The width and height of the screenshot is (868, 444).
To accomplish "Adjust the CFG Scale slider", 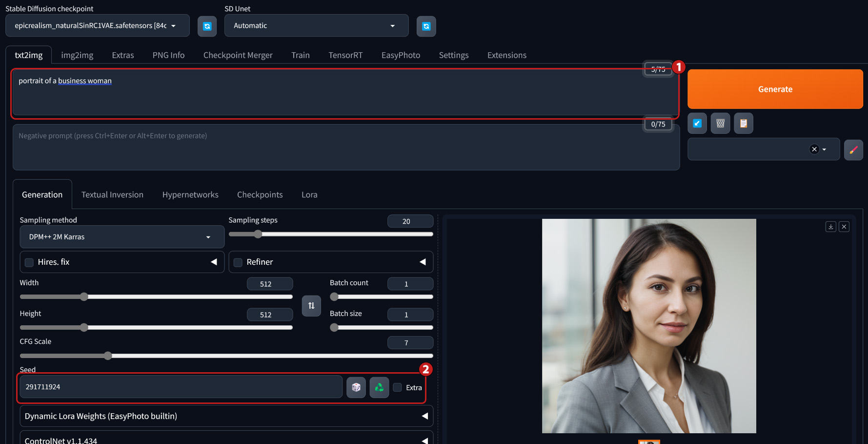I will pos(226,356).
